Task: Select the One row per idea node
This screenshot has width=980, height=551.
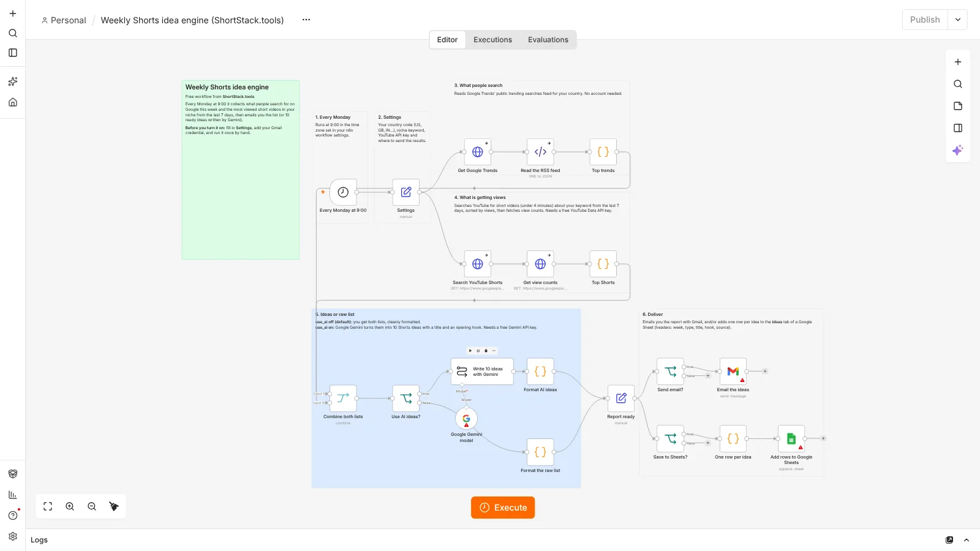Action: [x=733, y=439]
